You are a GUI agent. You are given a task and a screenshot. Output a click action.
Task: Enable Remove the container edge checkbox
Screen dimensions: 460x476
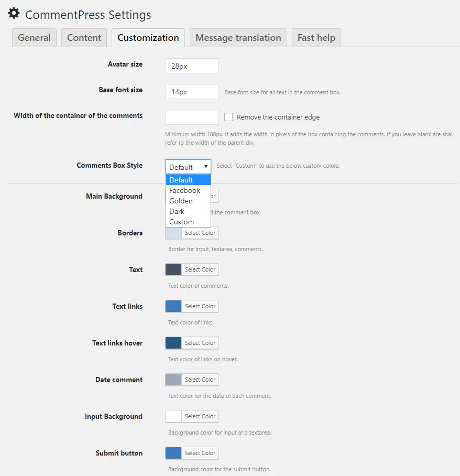coord(228,117)
